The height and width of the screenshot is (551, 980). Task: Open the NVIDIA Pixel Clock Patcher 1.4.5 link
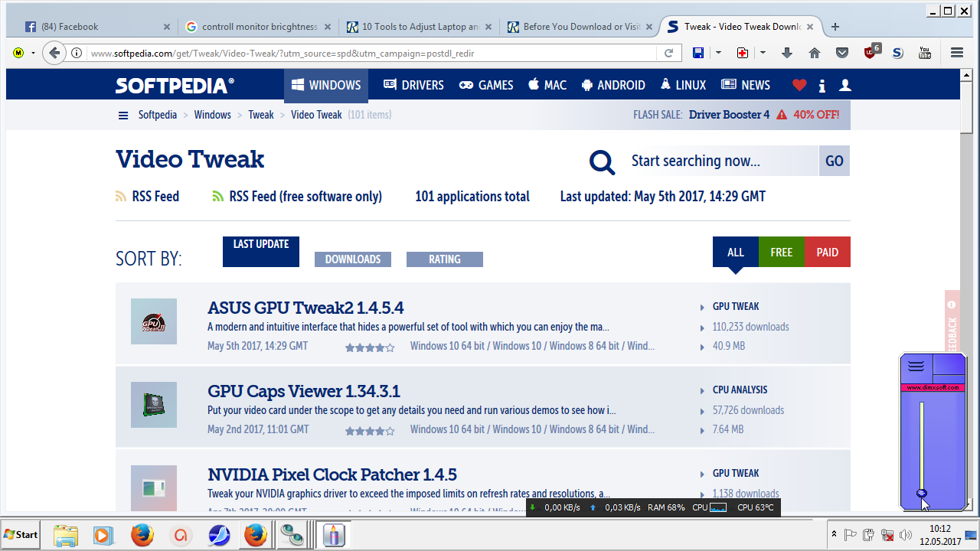coord(332,474)
